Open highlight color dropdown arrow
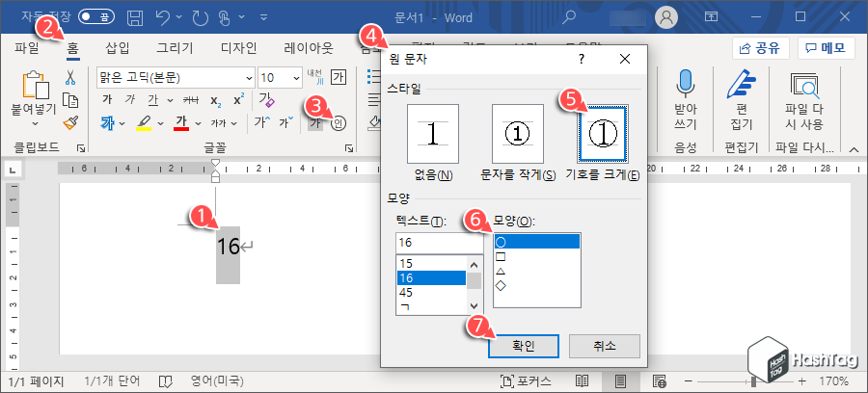Viewport: 868px width, 393px height. click(160, 123)
